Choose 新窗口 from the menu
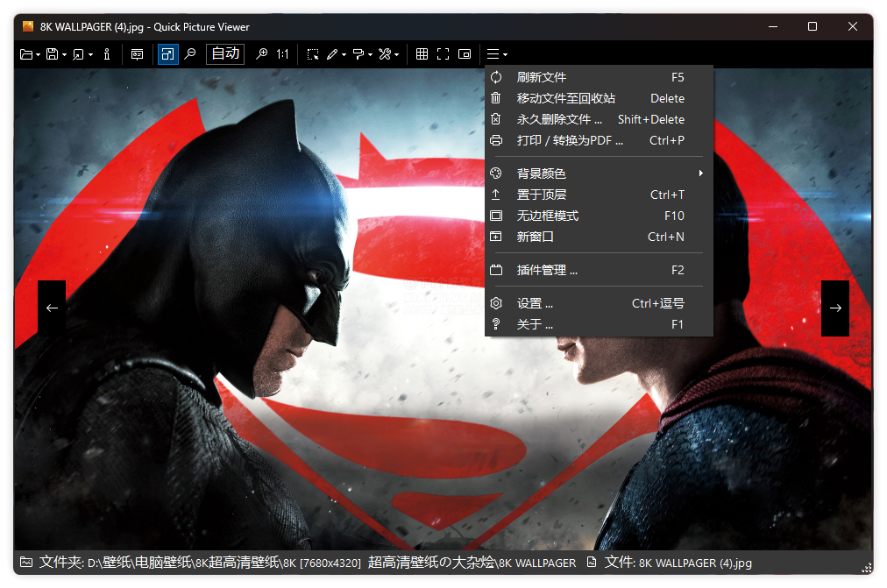 point(599,237)
